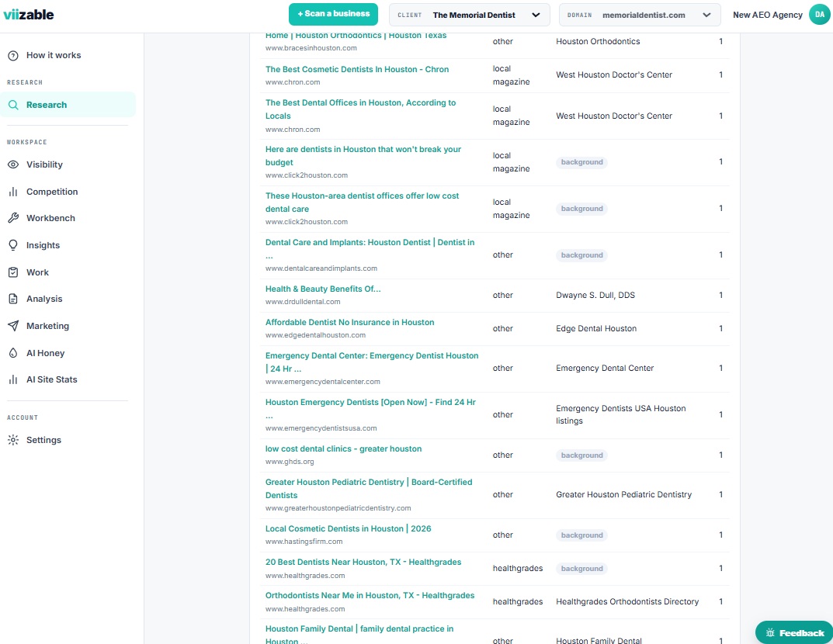Open Health & Beauty Benefits Of link

(323, 289)
